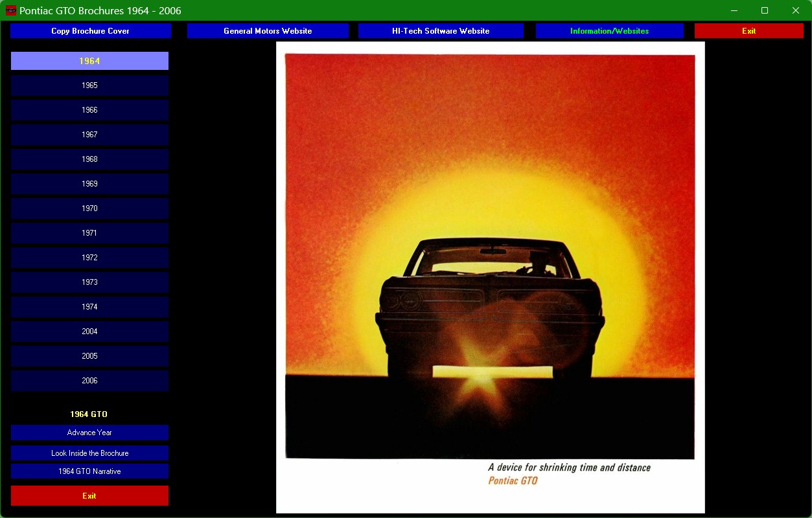Open the 1964 GTO Narrative
The image size is (812, 518).
(x=89, y=471)
